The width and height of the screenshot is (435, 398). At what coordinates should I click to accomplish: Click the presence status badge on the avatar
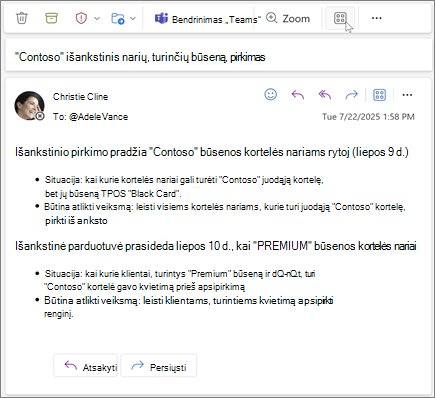click(40, 116)
